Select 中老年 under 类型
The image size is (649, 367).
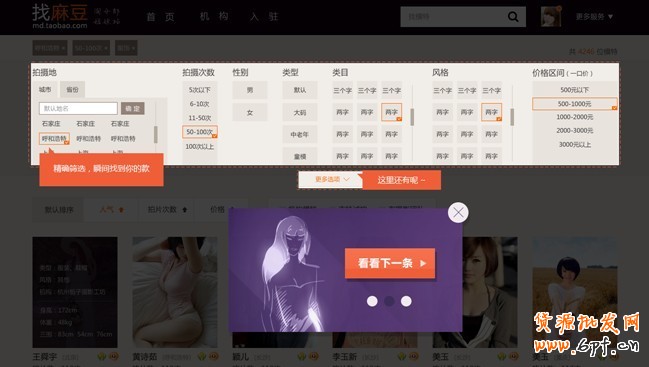(x=300, y=134)
